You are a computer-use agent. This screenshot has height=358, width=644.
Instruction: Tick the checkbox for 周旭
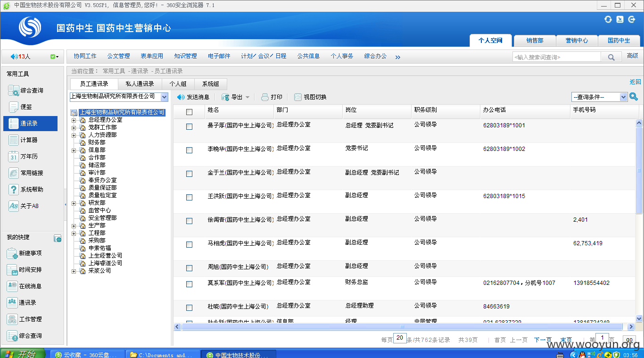click(189, 268)
